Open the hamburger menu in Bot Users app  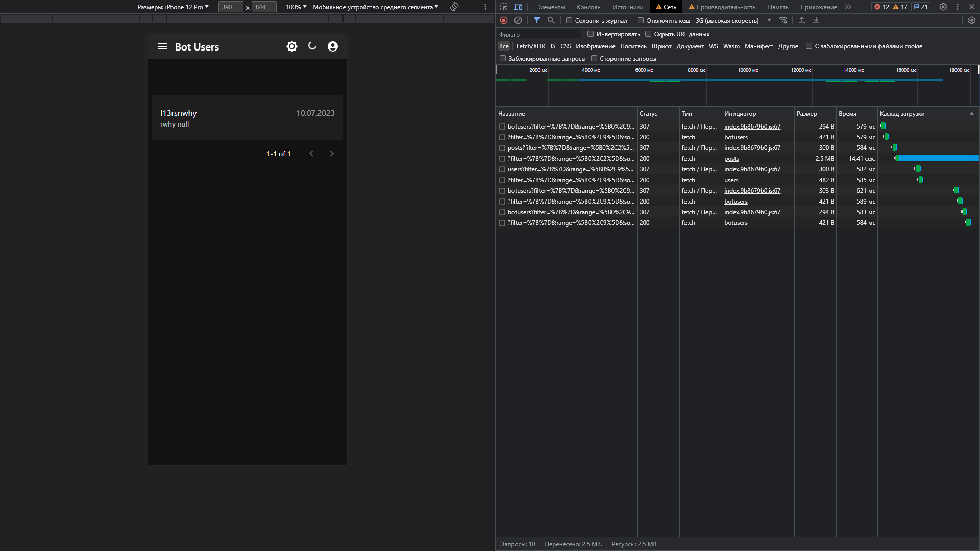162,46
